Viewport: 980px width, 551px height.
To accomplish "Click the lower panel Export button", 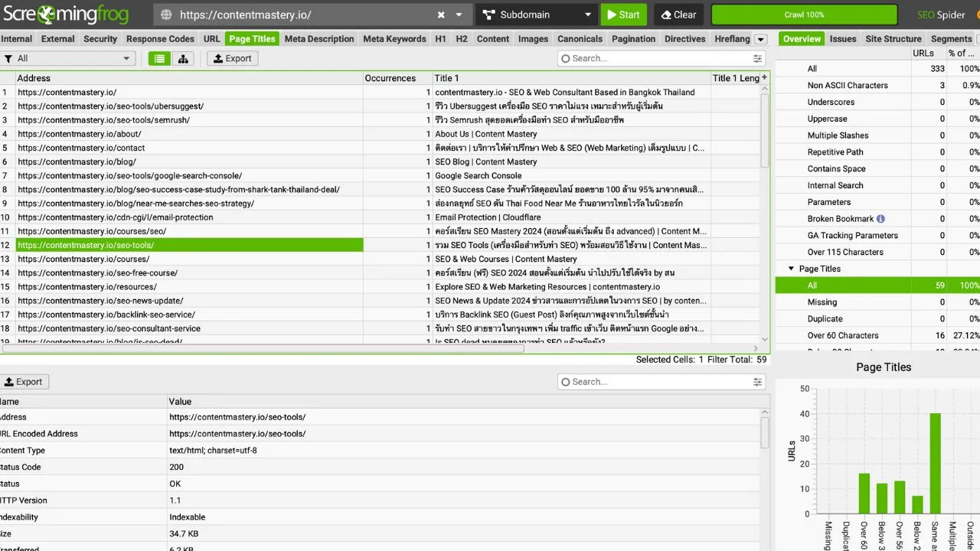I will pos(24,382).
